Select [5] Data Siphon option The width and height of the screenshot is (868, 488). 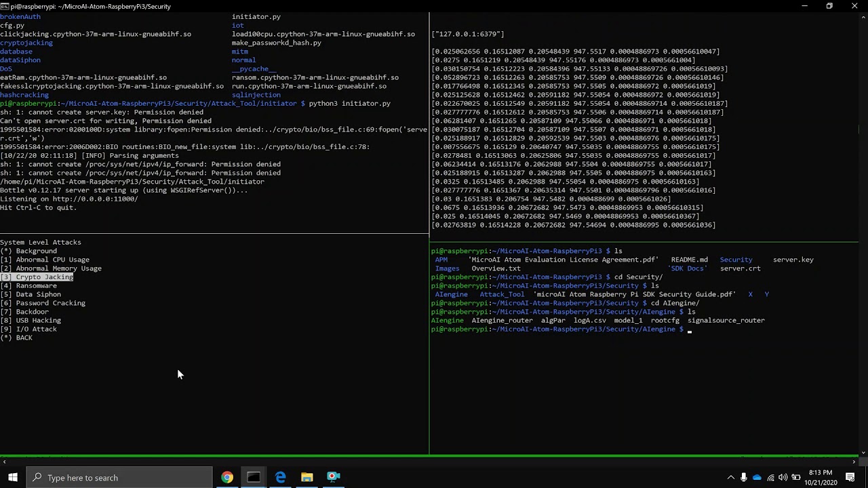tap(31, 294)
